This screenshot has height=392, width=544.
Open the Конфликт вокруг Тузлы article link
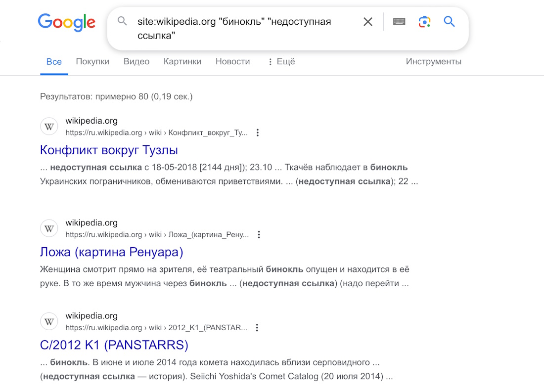[109, 150]
